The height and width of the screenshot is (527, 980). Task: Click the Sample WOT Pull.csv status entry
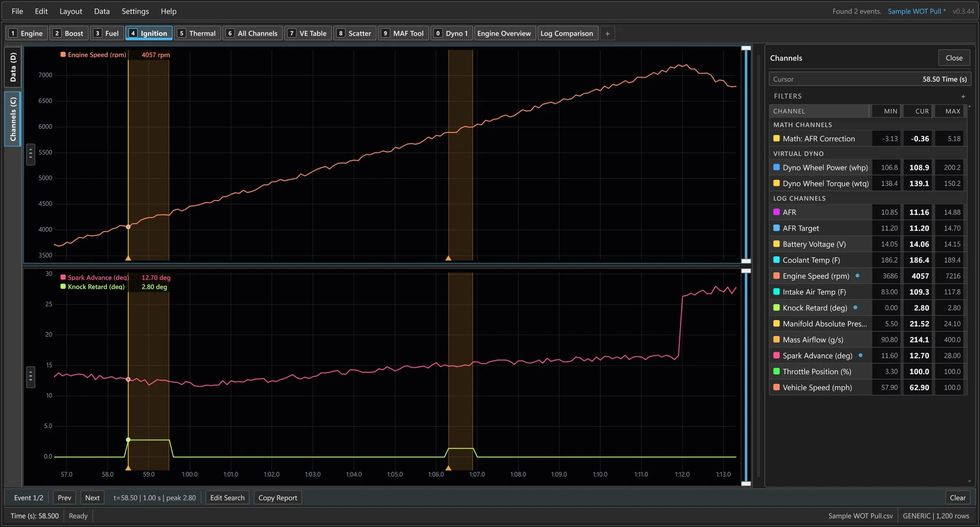(x=860, y=516)
